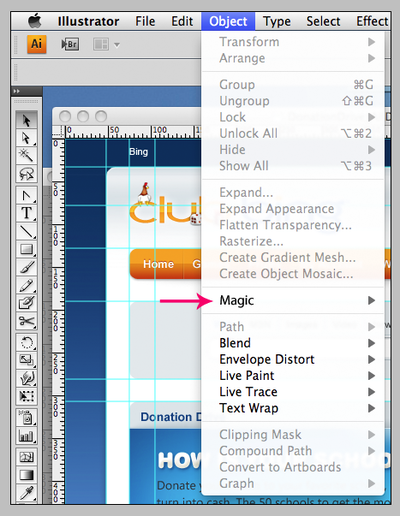Click the orange Home navigation button

coord(158,264)
